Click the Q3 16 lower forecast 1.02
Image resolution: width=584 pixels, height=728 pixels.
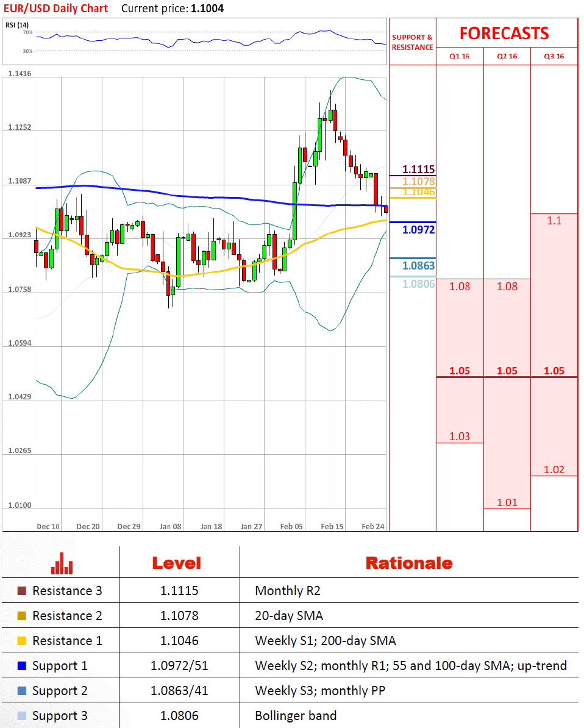pyautogui.click(x=554, y=470)
